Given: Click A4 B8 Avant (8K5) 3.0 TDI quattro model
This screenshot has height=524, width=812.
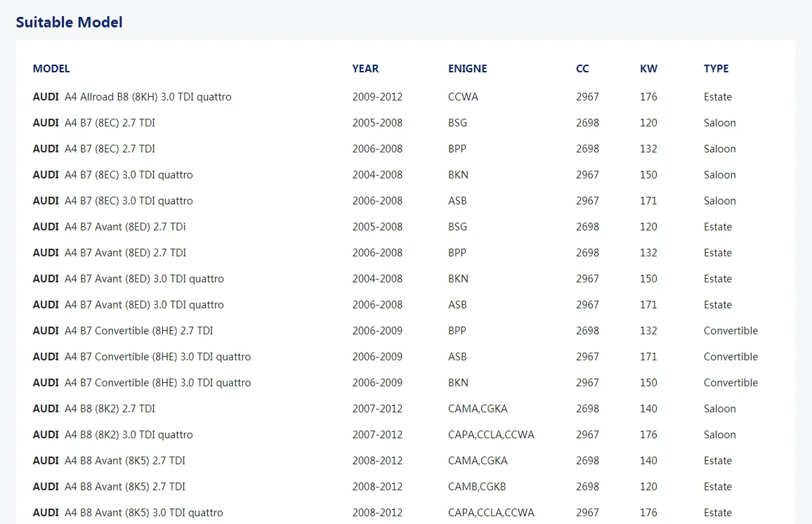Looking at the screenshot, I should (128, 513).
